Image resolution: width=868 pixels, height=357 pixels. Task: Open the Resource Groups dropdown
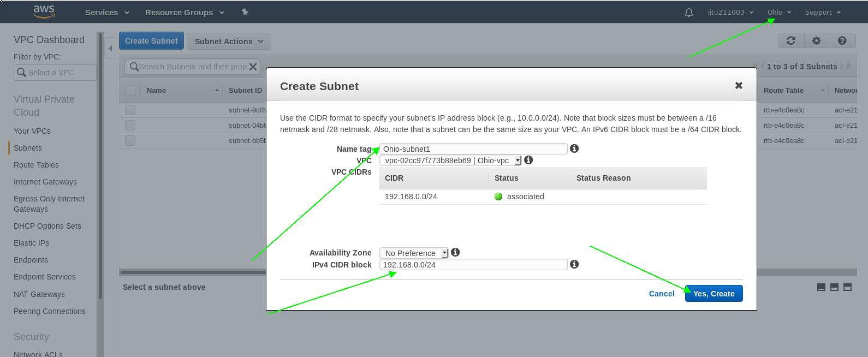(x=185, y=12)
